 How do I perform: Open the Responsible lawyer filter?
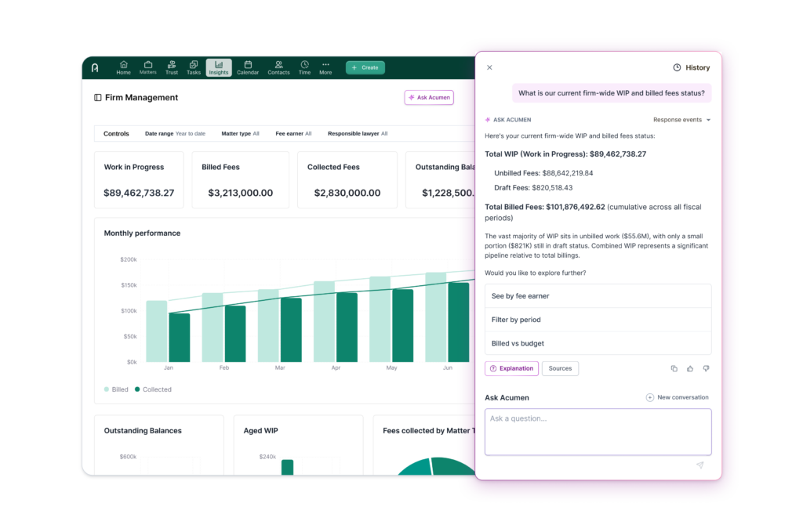[358, 133]
